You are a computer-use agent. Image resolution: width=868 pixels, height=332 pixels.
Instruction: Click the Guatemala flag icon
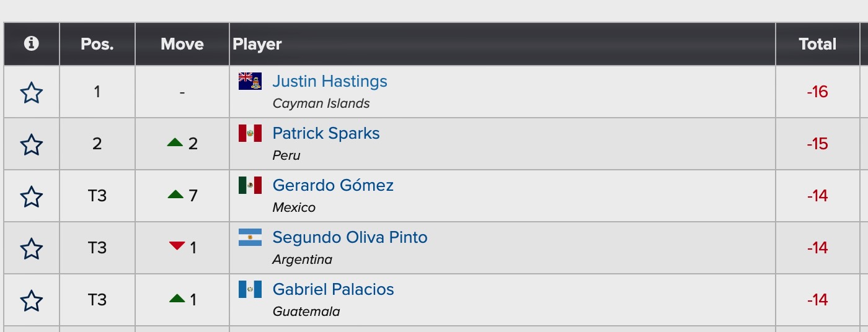click(250, 289)
